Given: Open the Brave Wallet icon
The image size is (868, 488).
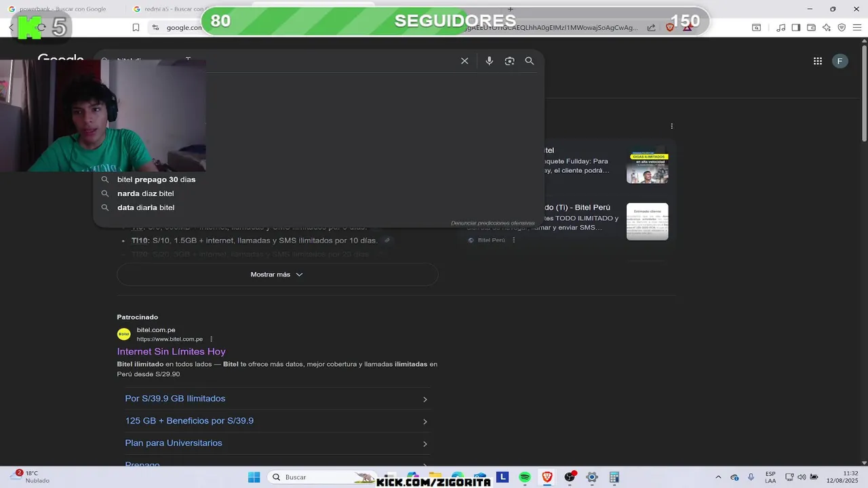Looking at the screenshot, I should (812, 28).
